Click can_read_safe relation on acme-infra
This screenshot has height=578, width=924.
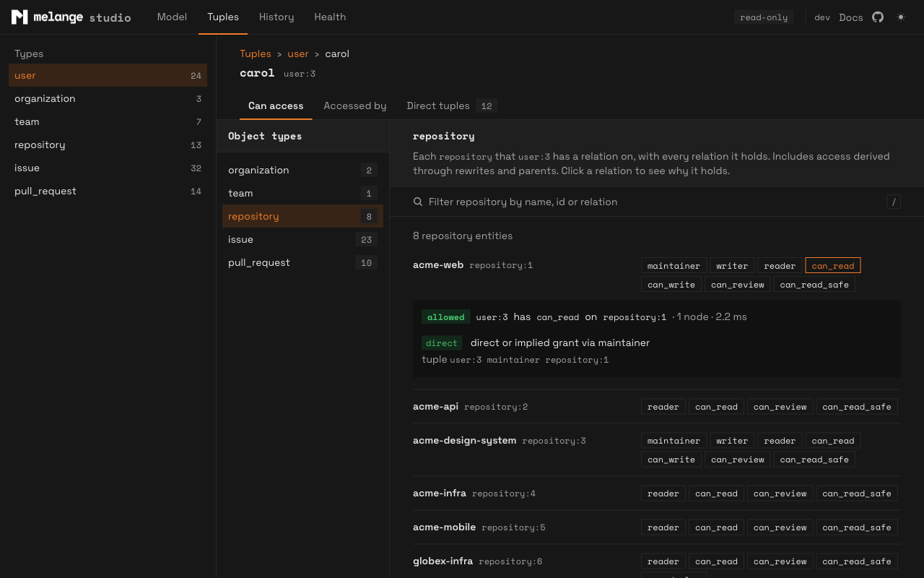[857, 493]
